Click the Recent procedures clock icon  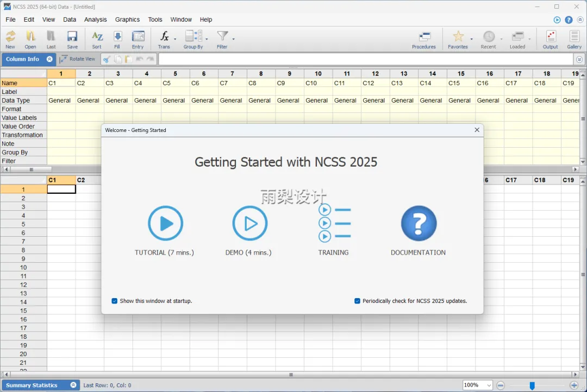pos(489,39)
